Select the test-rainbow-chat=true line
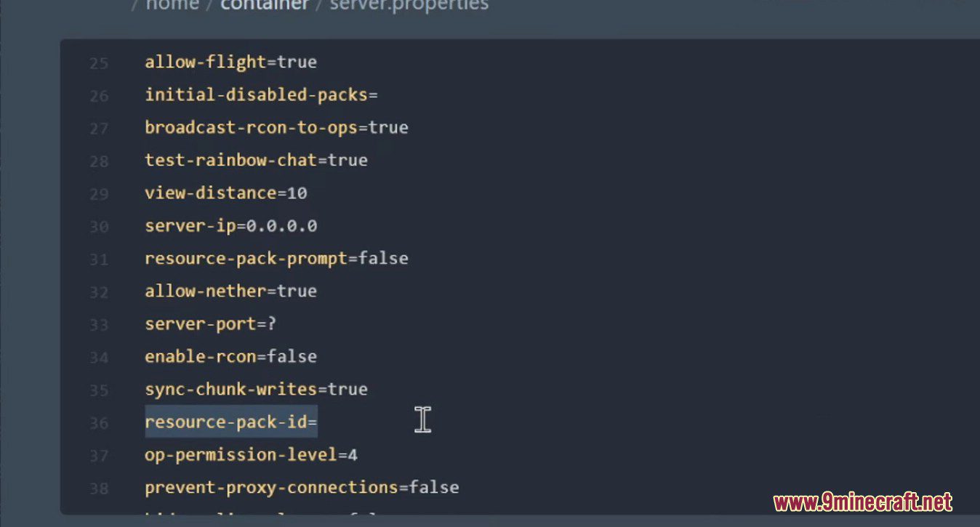 256,161
